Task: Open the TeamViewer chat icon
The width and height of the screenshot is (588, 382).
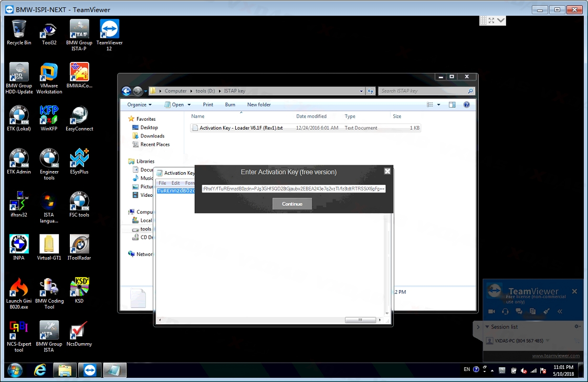Action: pos(519,312)
